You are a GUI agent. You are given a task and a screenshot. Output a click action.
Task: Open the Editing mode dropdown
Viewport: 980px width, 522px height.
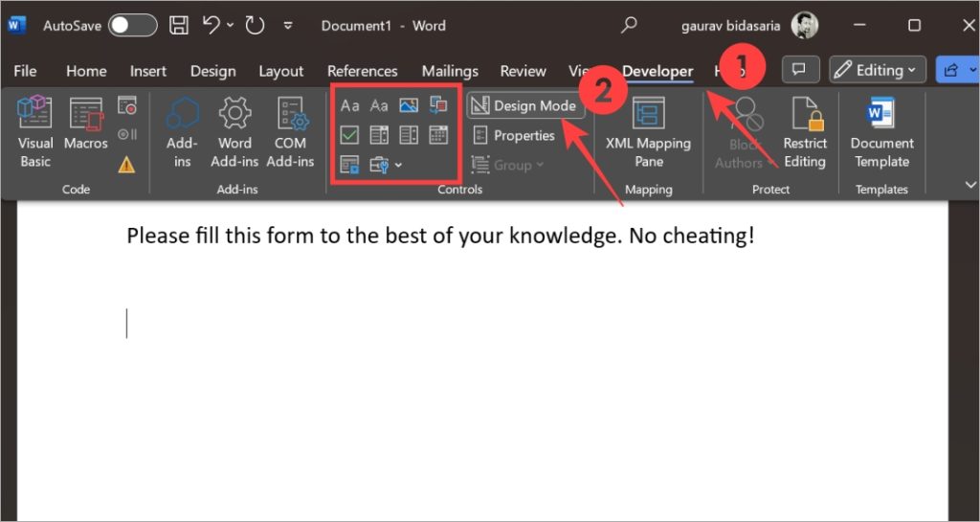click(x=877, y=70)
